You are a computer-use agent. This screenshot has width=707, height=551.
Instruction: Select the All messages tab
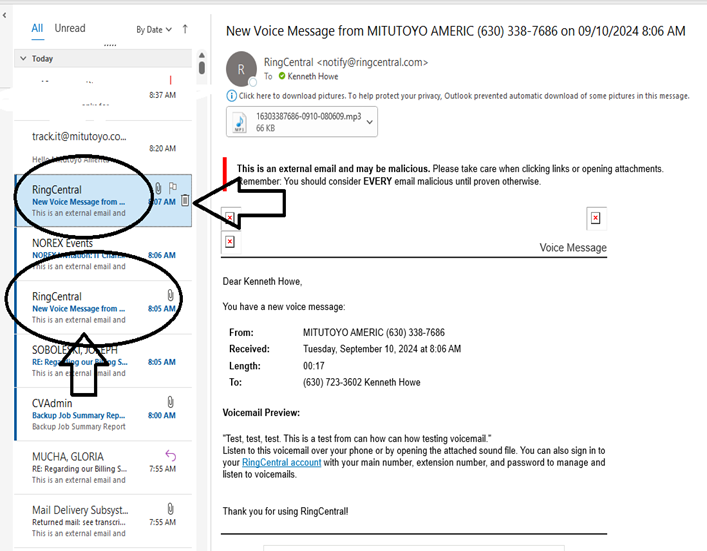37,28
